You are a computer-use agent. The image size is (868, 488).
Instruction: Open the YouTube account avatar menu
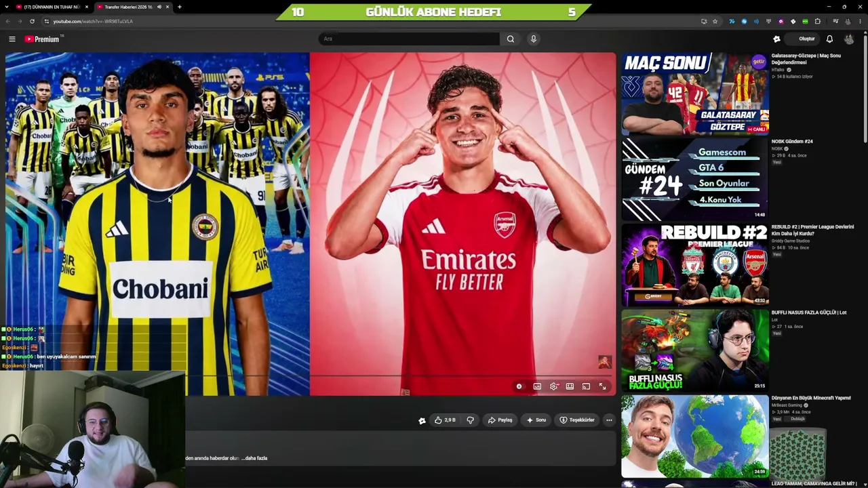click(849, 39)
